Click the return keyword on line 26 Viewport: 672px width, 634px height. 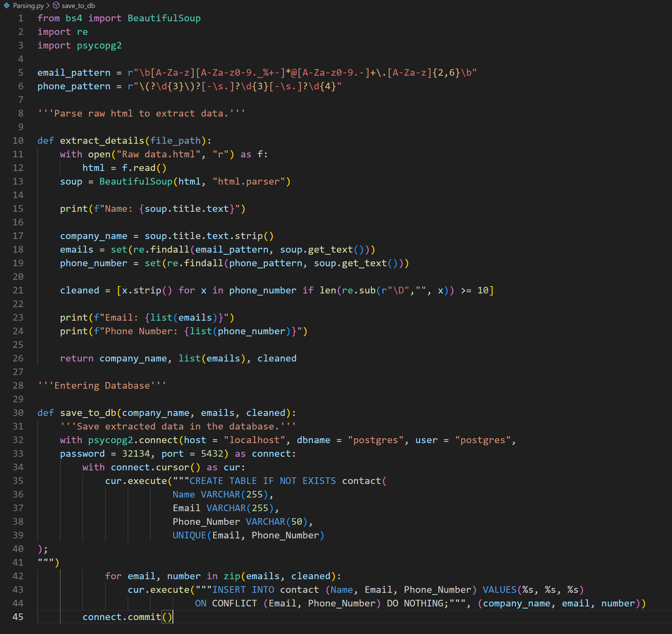point(76,358)
